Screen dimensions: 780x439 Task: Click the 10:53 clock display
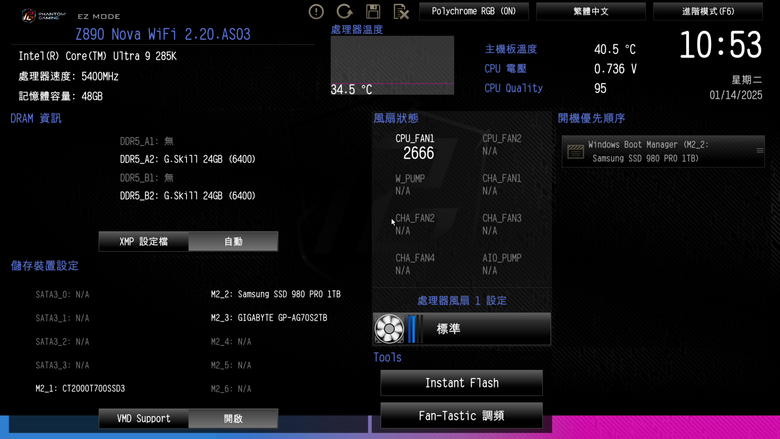click(720, 45)
